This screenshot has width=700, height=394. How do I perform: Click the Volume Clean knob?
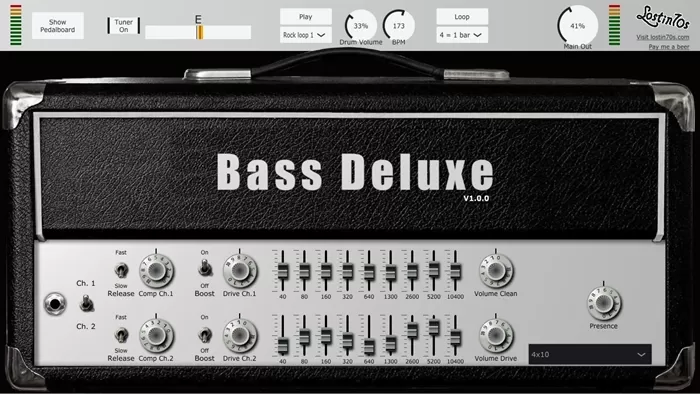click(x=496, y=271)
